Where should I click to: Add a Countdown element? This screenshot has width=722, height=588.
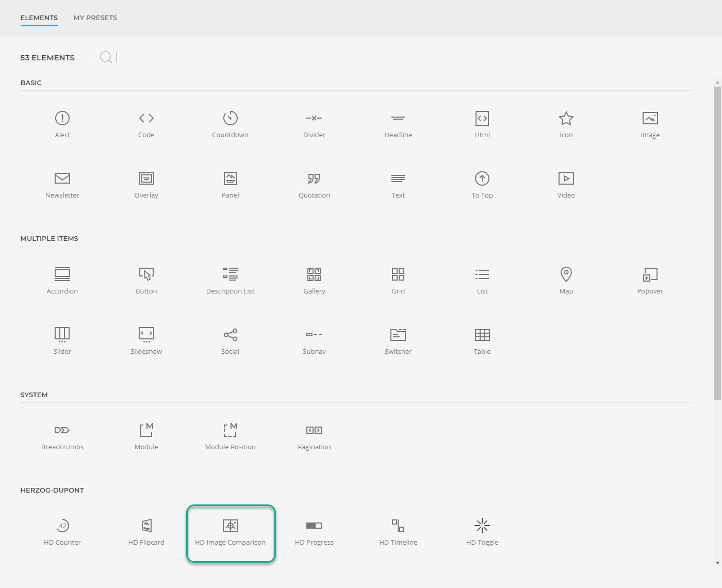[230, 124]
